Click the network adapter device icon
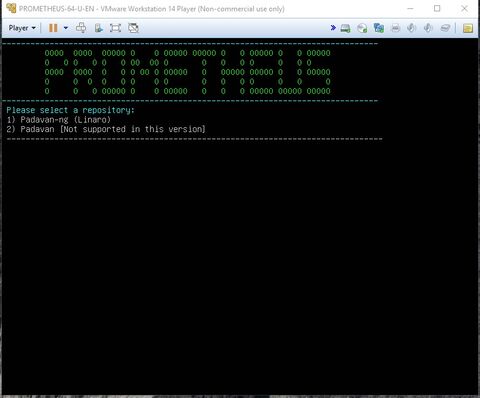 (379, 28)
